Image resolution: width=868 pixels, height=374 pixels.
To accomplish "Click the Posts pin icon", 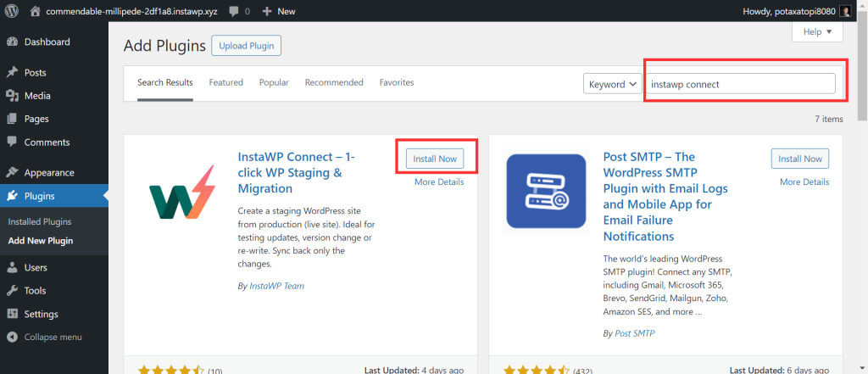I will pyautogui.click(x=12, y=73).
